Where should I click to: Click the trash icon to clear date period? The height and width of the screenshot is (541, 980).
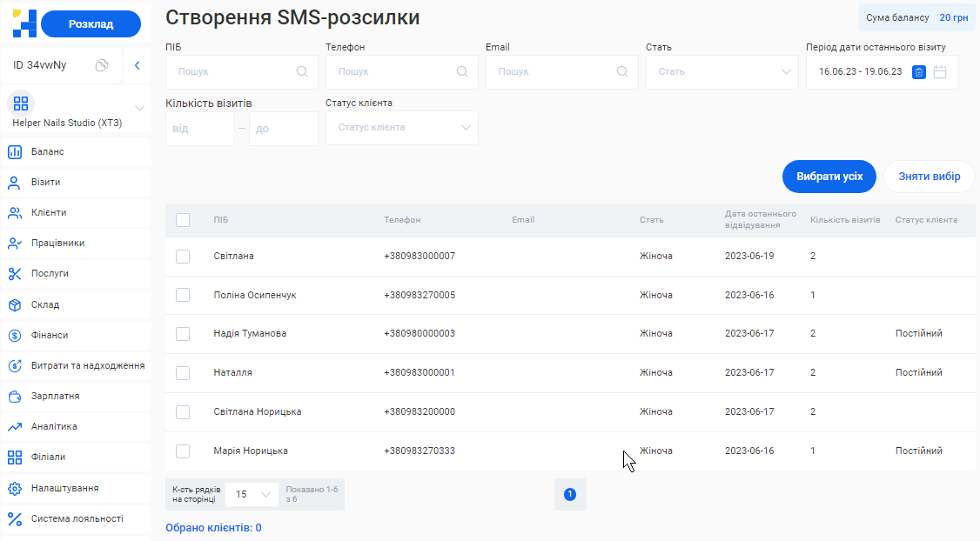(919, 72)
